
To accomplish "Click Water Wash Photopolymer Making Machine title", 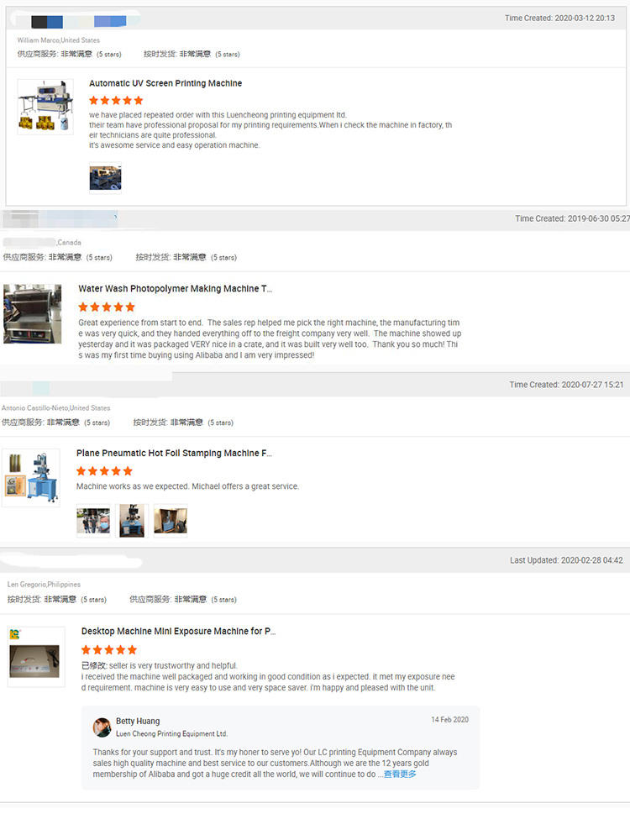I will (176, 288).
